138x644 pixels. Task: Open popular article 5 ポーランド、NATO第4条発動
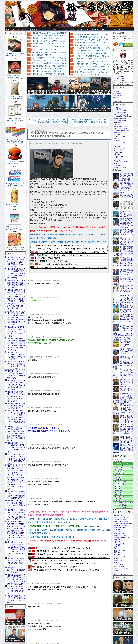pos(16,308)
